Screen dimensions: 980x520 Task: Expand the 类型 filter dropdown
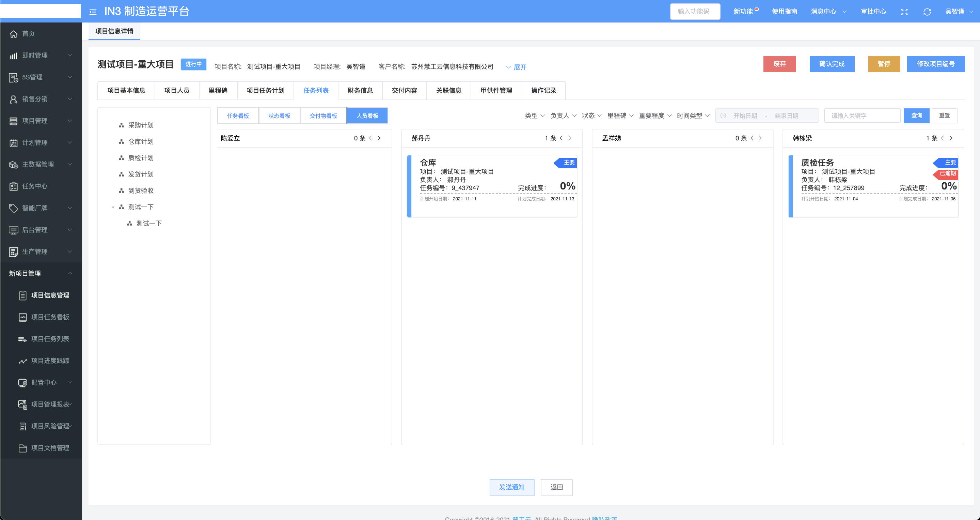[535, 116]
